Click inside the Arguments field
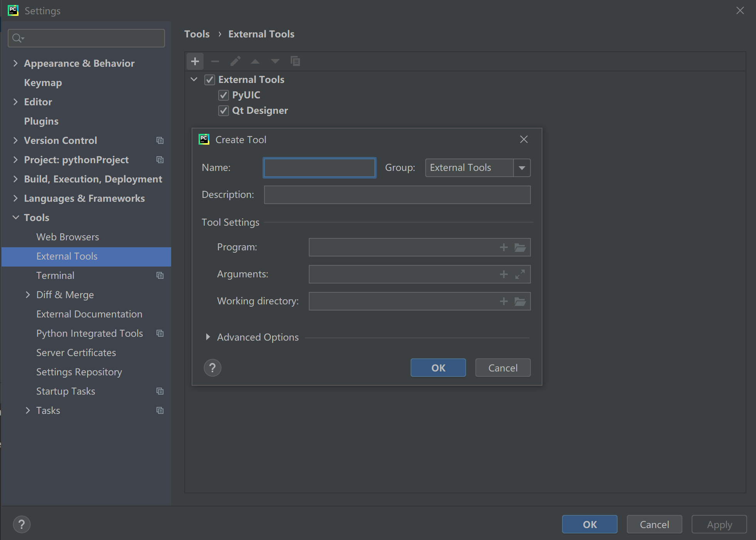The width and height of the screenshot is (756, 540). click(x=419, y=274)
